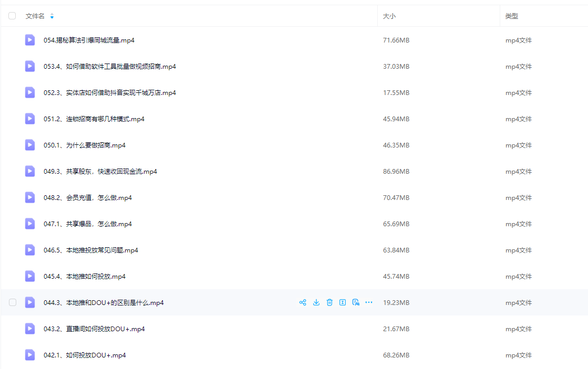The width and height of the screenshot is (588, 369).
Task: Check the box for the 044.3 file row
Action: pyautogui.click(x=13, y=302)
